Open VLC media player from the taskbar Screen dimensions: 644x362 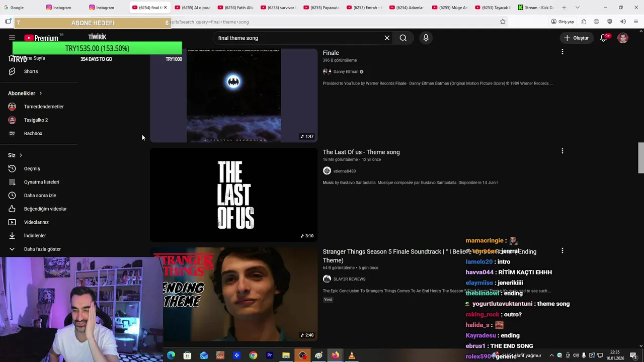(352, 355)
